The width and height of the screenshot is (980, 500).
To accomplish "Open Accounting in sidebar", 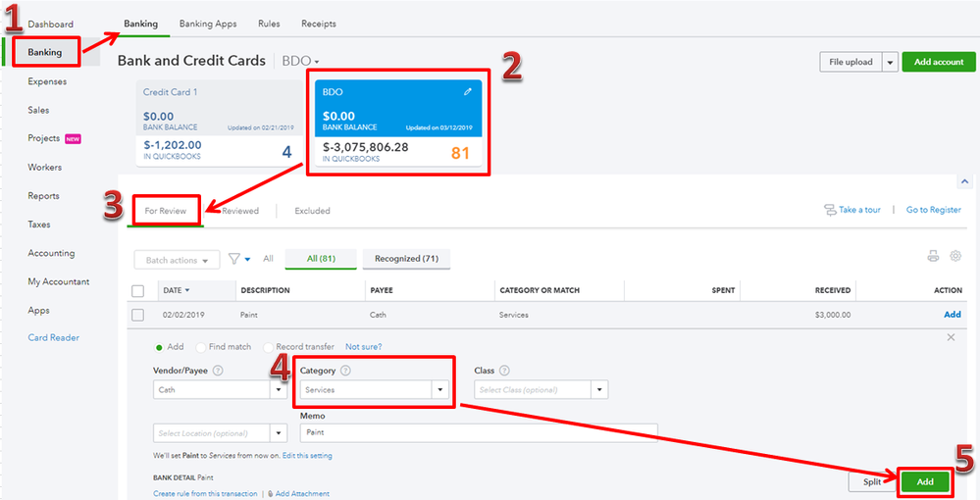I will (x=51, y=253).
